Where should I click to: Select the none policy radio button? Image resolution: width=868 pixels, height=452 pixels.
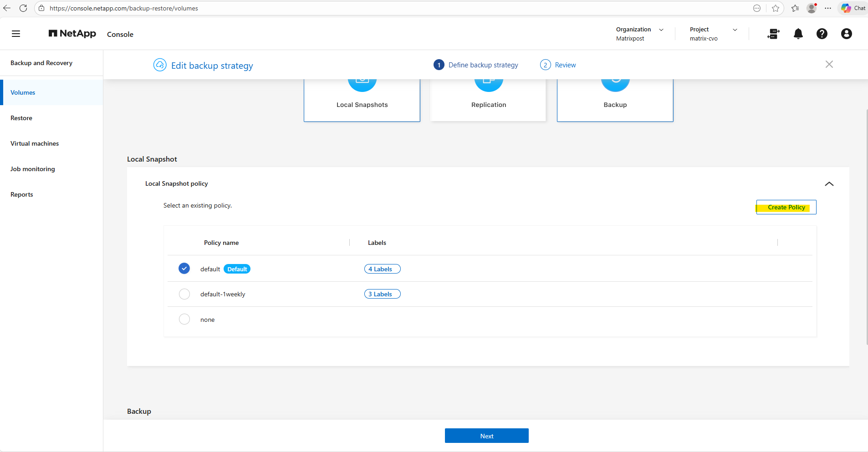184,319
